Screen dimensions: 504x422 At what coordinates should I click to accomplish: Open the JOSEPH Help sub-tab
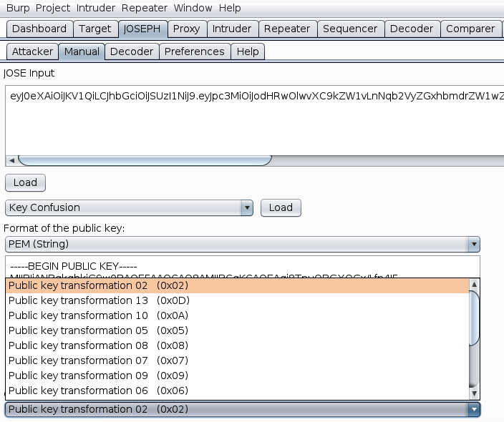(x=248, y=51)
